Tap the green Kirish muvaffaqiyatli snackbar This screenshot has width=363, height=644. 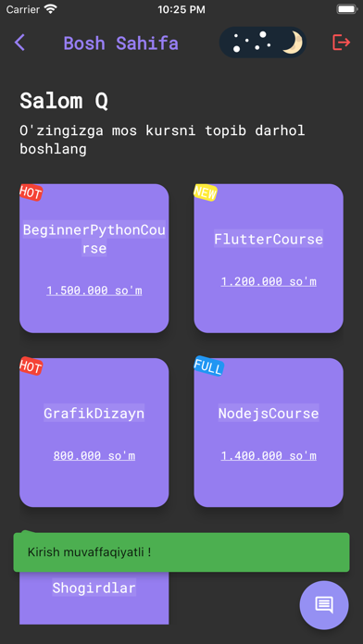click(x=181, y=552)
